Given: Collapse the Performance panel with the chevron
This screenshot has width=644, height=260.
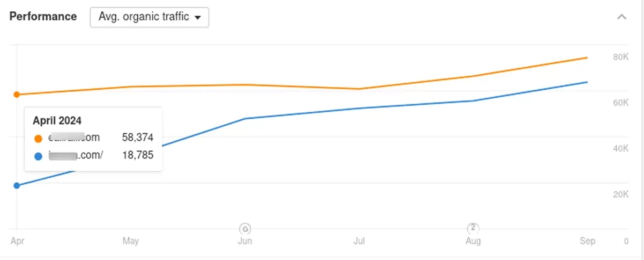Looking at the screenshot, I should pos(621,17).
